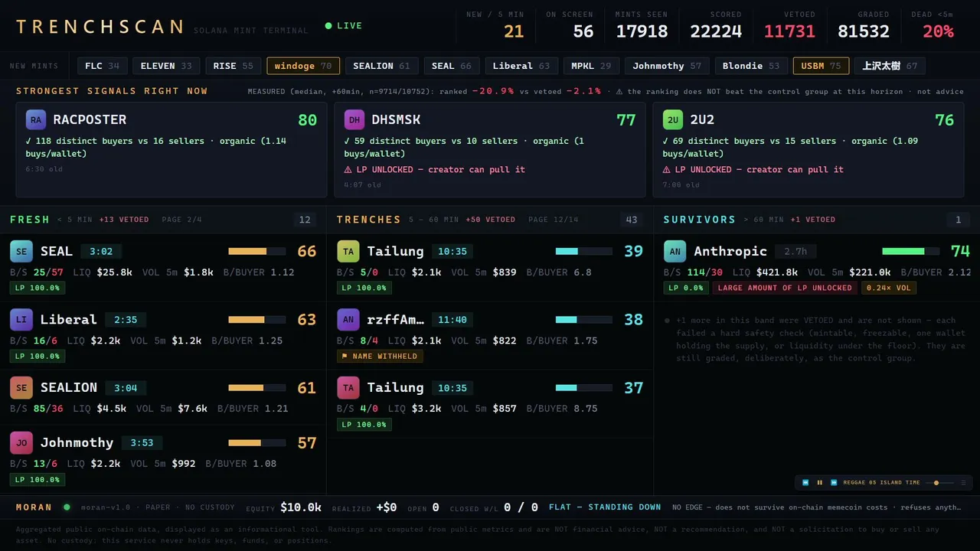Click the rzffAm age timer 11:40

coord(452,320)
